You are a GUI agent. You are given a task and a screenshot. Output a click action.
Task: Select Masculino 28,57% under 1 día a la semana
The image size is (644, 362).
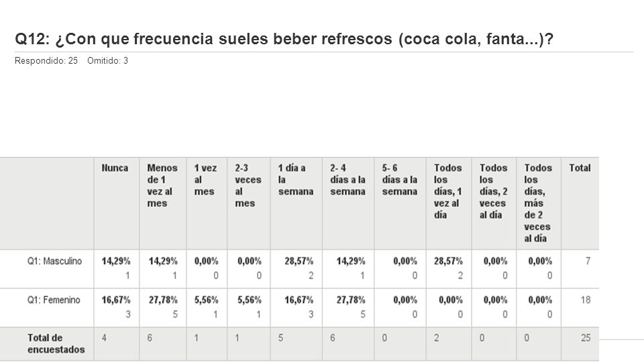(x=299, y=261)
